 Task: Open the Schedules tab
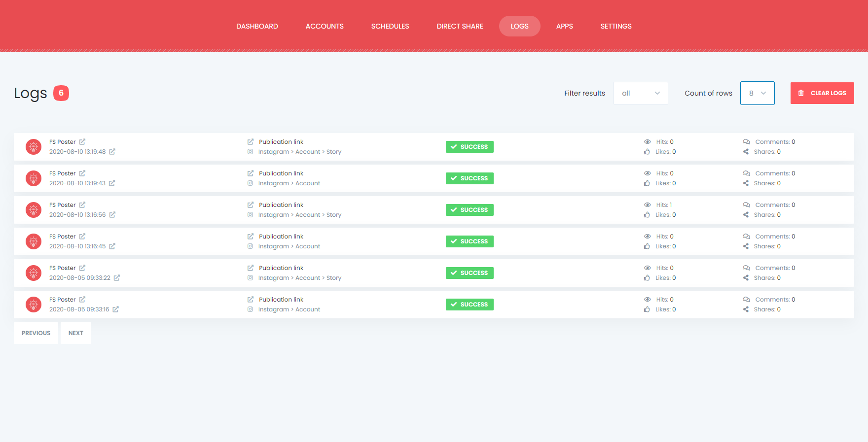click(x=390, y=26)
